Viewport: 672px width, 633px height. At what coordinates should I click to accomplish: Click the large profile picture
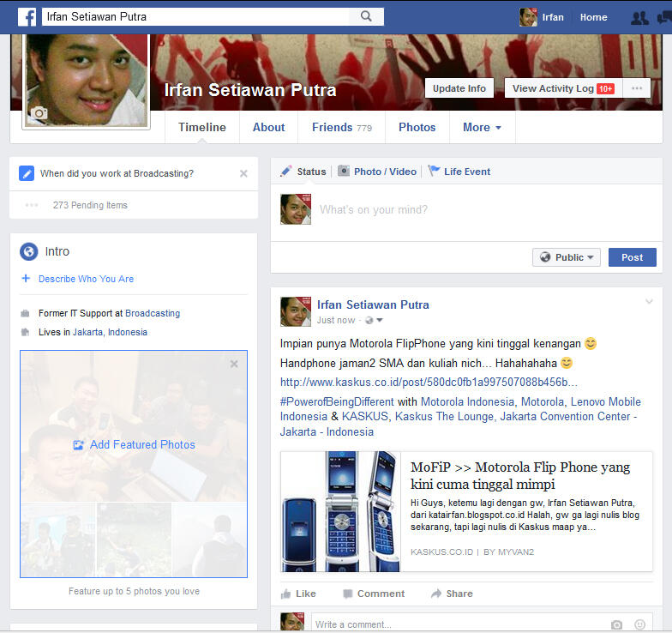point(87,81)
